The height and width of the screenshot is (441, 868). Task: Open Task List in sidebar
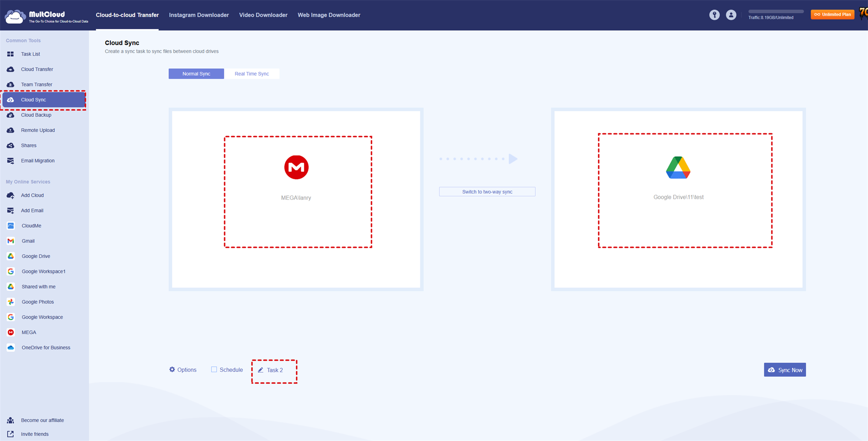[31, 54]
